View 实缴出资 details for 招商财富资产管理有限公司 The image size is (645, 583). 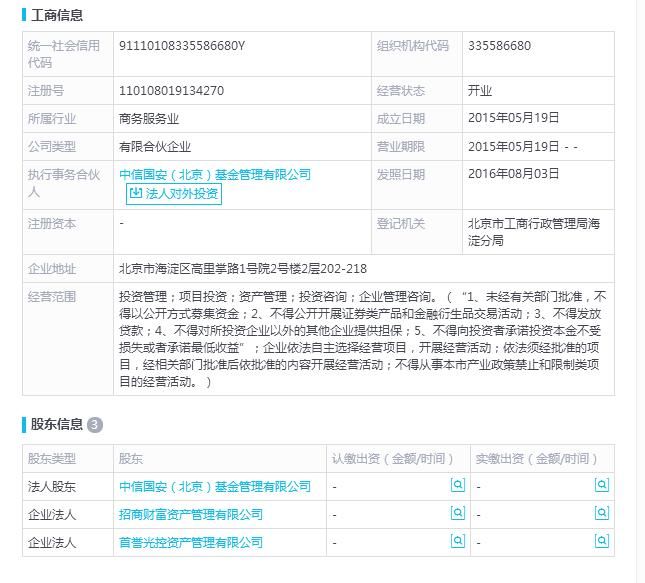click(x=602, y=513)
